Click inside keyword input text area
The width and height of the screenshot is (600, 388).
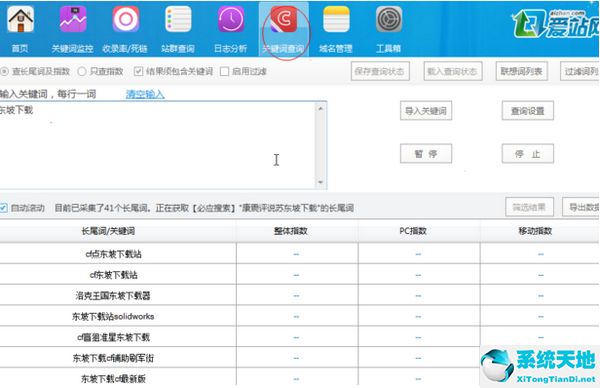click(158, 145)
